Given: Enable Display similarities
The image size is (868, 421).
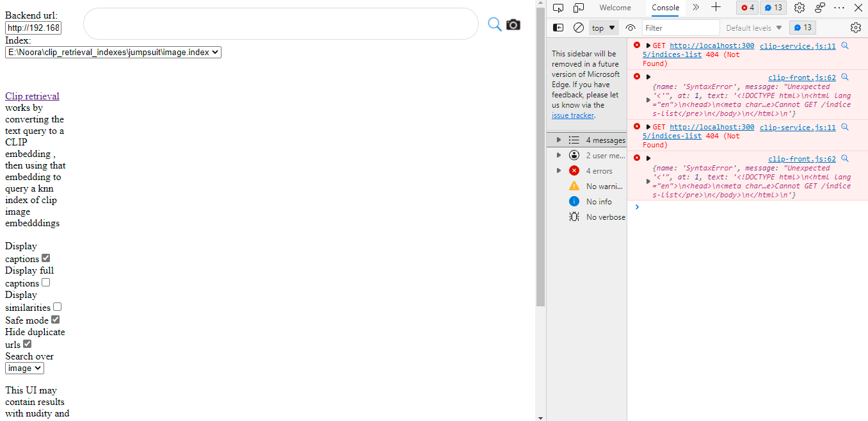Looking at the screenshot, I should click(57, 306).
